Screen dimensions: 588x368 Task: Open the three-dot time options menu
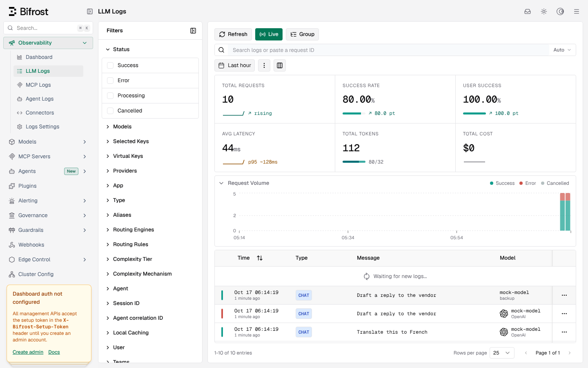[x=264, y=65]
